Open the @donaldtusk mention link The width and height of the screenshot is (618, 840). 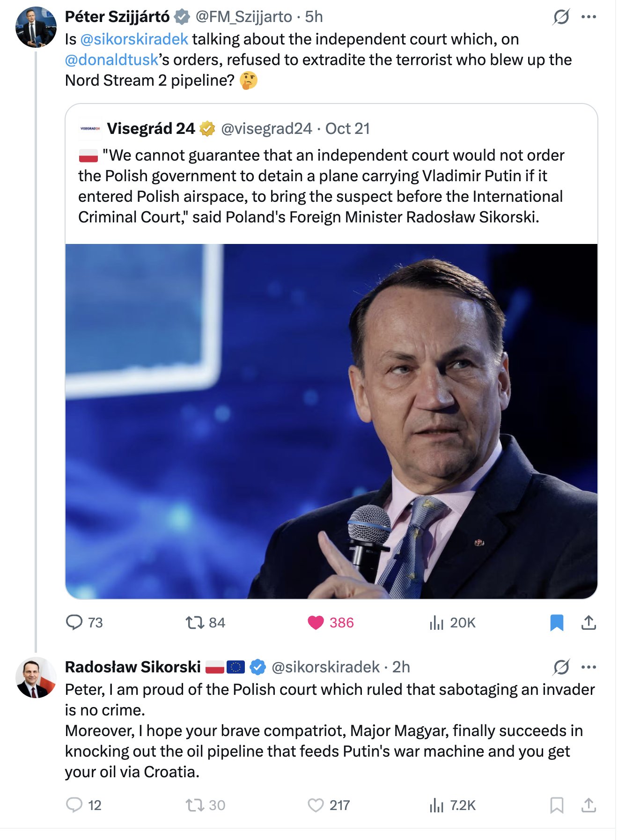pyautogui.click(x=112, y=60)
